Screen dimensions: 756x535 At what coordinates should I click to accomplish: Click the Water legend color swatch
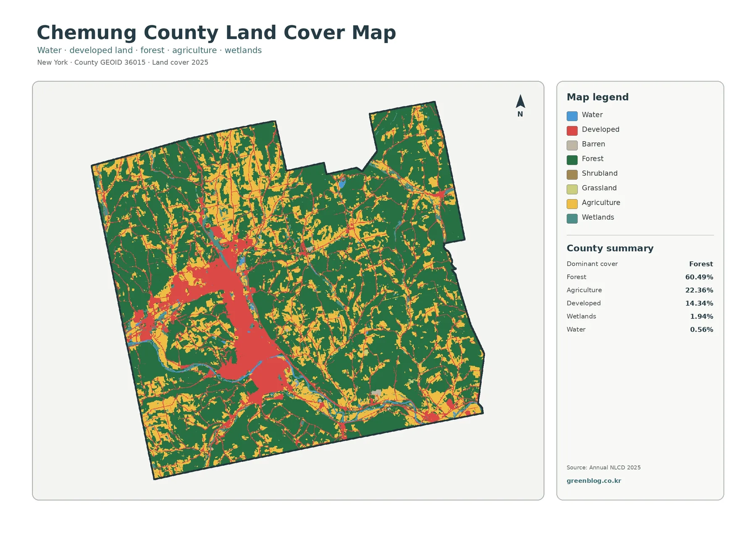[x=572, y=116]
